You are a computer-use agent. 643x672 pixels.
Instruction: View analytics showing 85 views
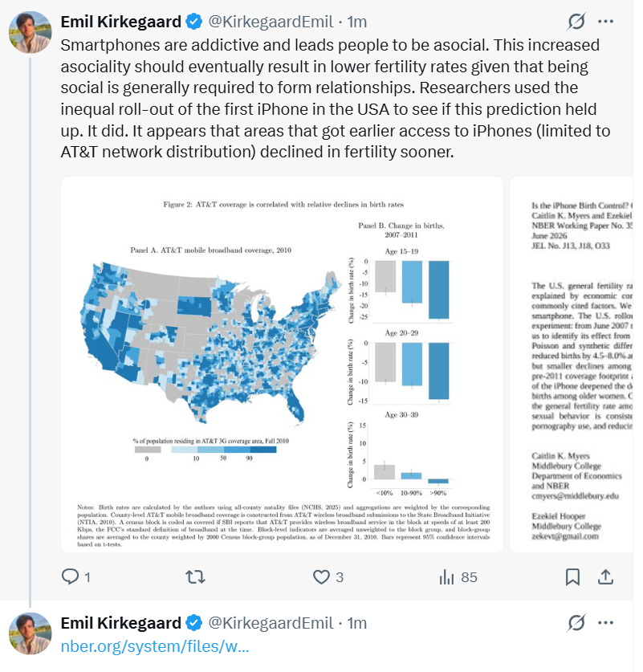(x=458, y=576)
